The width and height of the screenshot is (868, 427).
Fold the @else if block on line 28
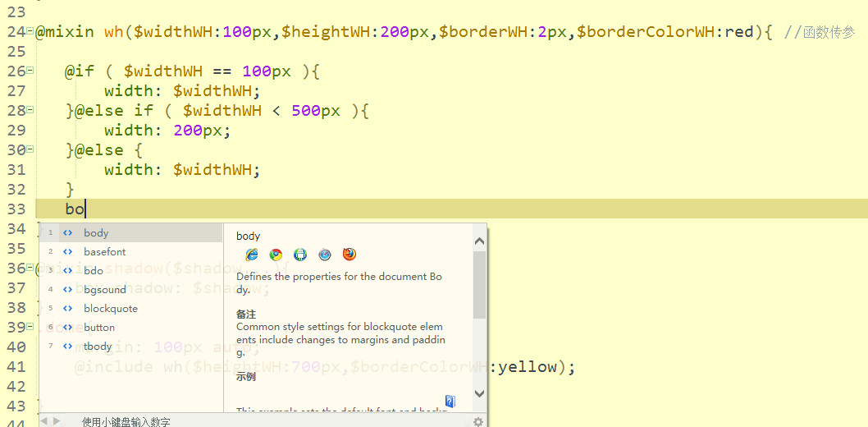30,111
